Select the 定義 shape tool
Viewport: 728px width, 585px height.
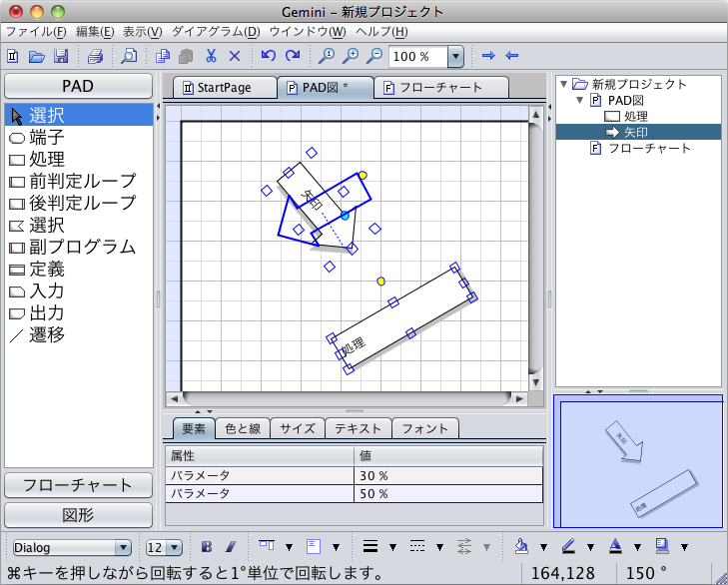[79, 270]
